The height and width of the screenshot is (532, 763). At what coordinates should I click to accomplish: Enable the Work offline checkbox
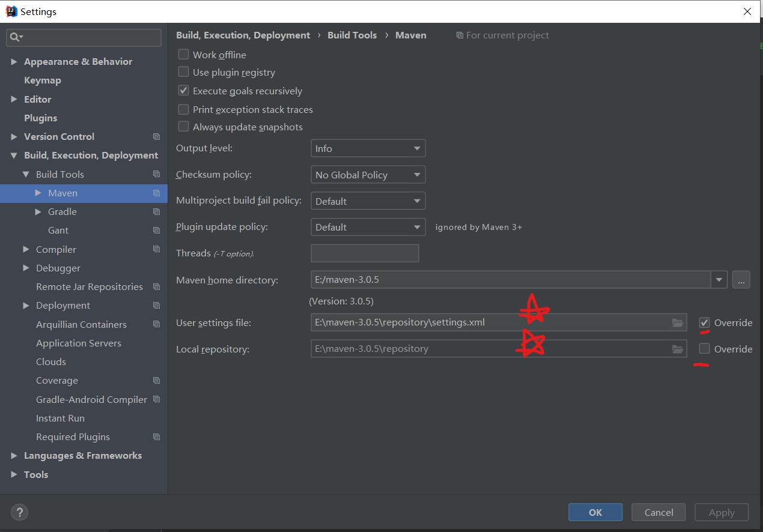tap(184, 55)
